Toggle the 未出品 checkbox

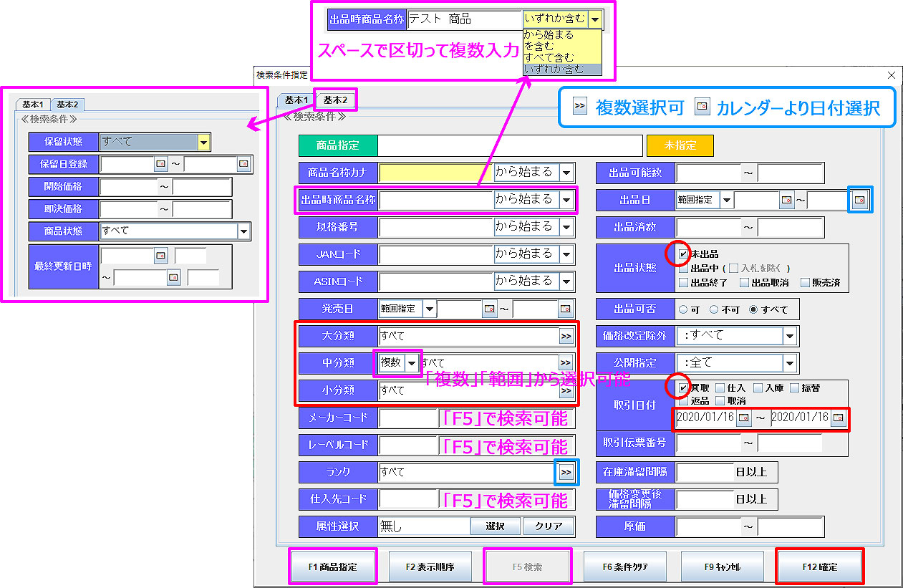(683, 254)
